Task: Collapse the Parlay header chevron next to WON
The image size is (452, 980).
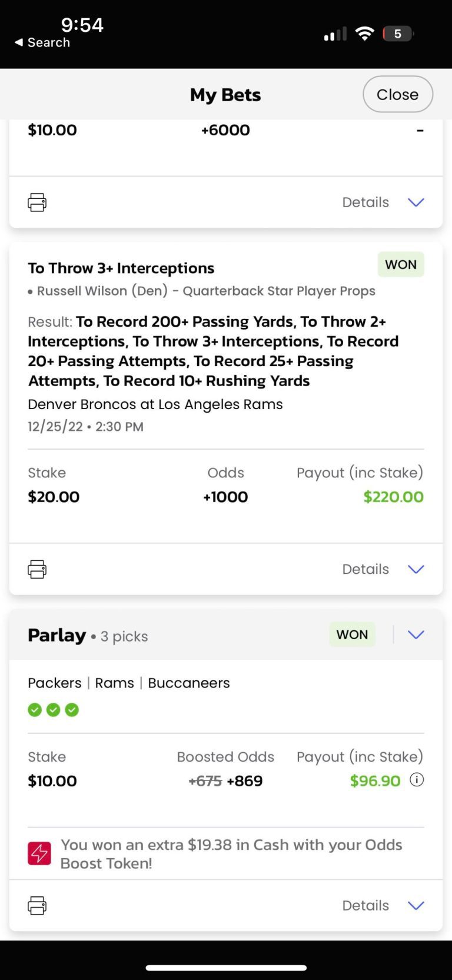Action: 416,634
